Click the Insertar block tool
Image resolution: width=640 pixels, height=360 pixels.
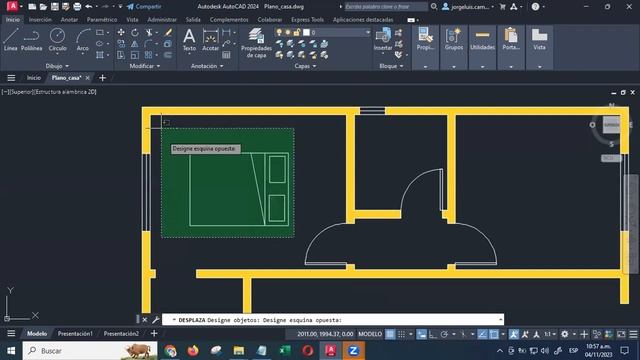[x=383, y=40]
